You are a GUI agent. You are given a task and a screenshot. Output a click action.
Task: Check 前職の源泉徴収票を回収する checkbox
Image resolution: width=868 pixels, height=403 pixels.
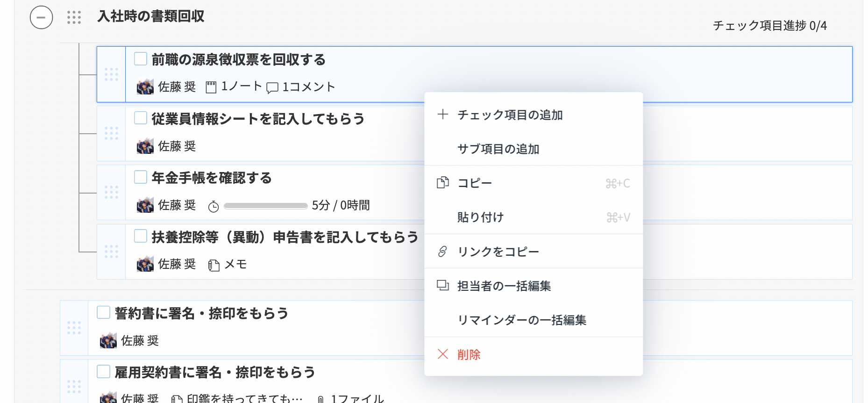[x=141, y=59]
